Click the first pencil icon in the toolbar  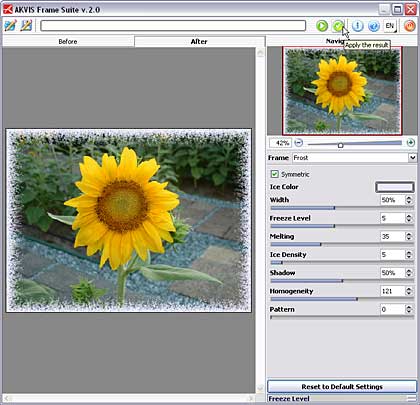tap(10, 26)
